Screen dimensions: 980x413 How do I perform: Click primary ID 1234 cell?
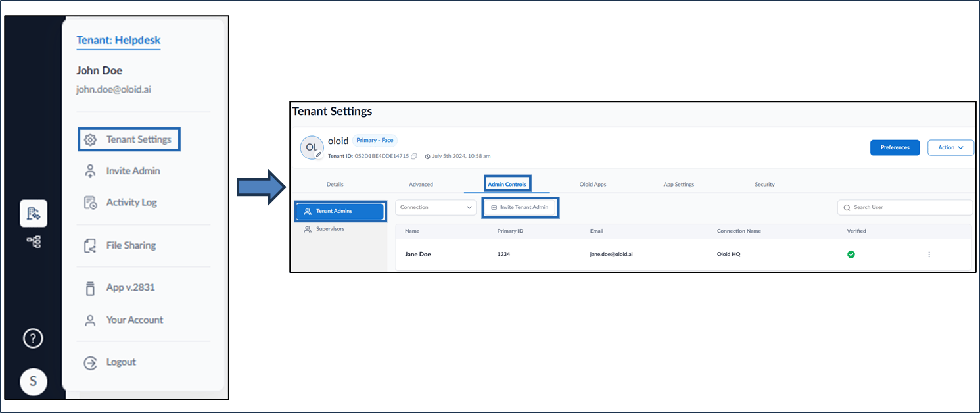click(503, 255)
